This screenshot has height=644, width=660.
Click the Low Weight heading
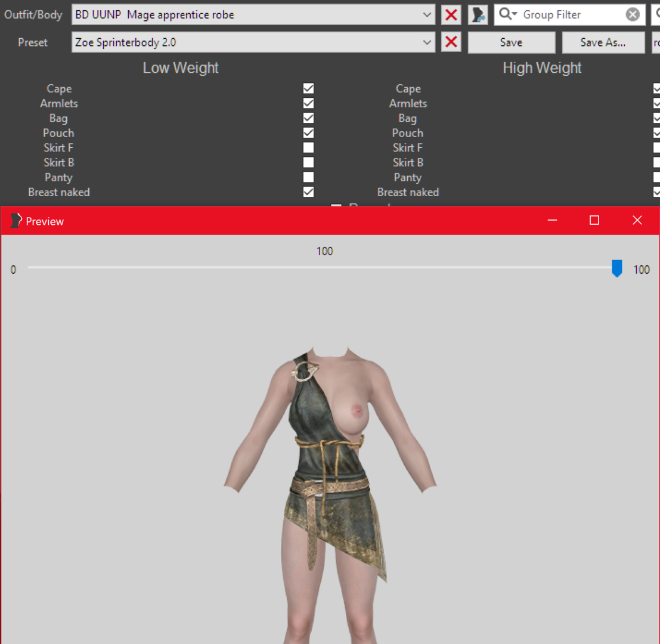coord(181,68)
